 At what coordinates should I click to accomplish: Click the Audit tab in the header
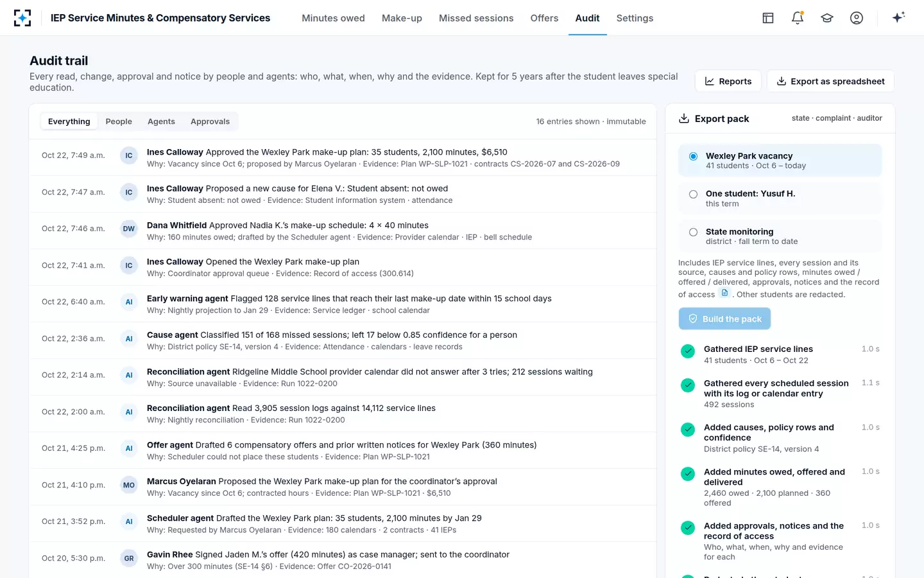[x=587, y=18]
